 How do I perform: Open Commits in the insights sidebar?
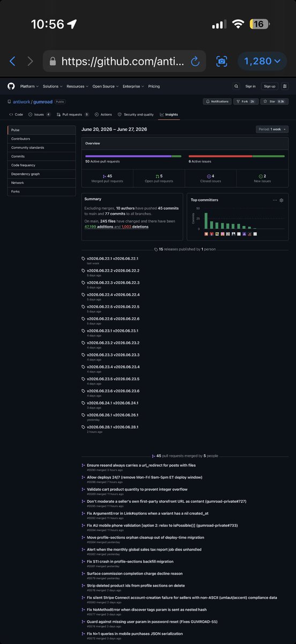click(42, 156)
